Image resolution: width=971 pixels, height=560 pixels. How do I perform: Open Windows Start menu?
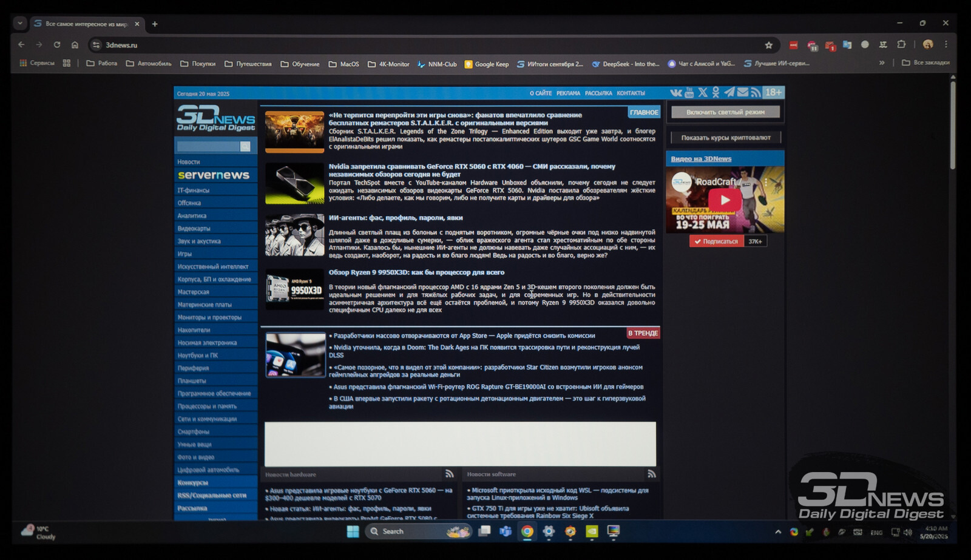click(x=353, y=531)
